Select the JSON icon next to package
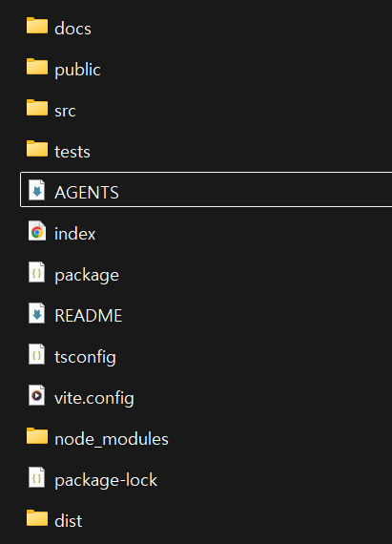This screenshot has width=392, height=544. coord(37,272)
